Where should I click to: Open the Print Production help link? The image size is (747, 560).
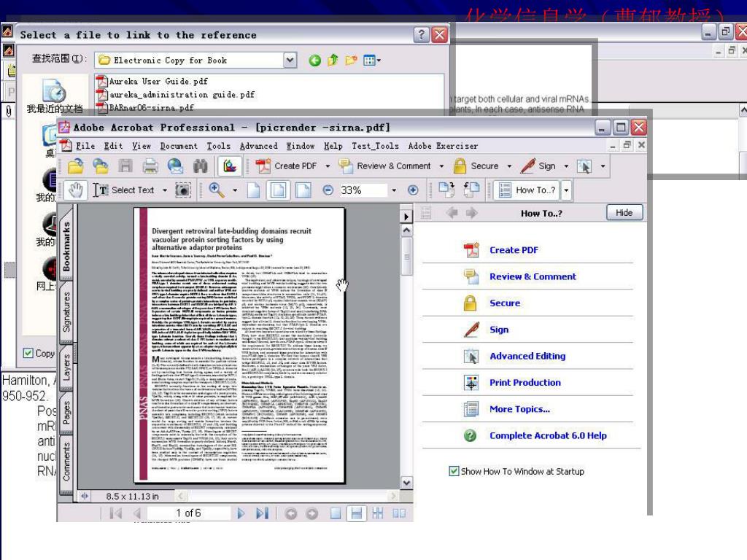coord(525,382)
